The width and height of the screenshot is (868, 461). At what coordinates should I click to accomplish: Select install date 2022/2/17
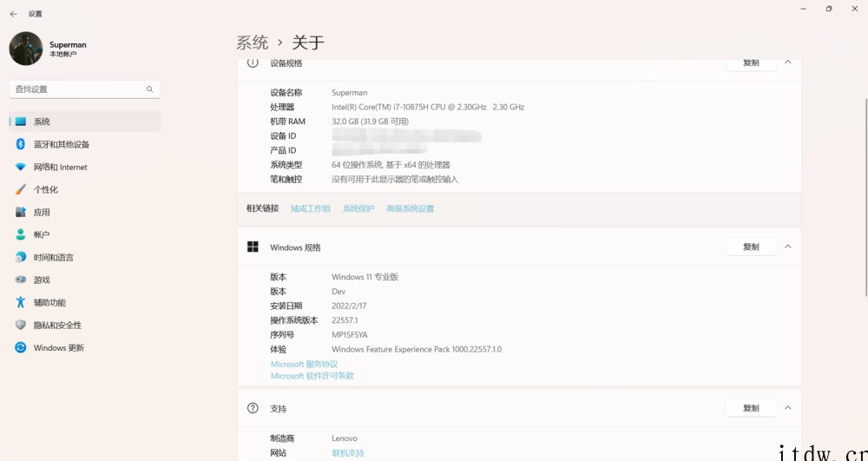click(x=349, y=306)
